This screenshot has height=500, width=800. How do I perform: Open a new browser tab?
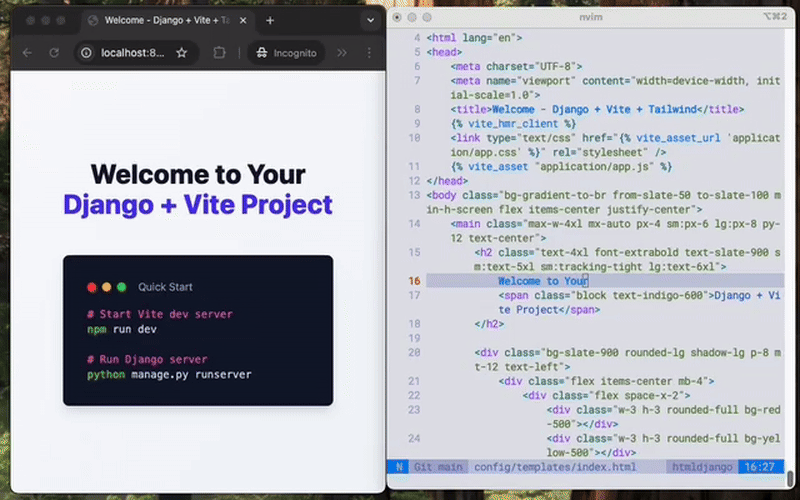(270, 20)
